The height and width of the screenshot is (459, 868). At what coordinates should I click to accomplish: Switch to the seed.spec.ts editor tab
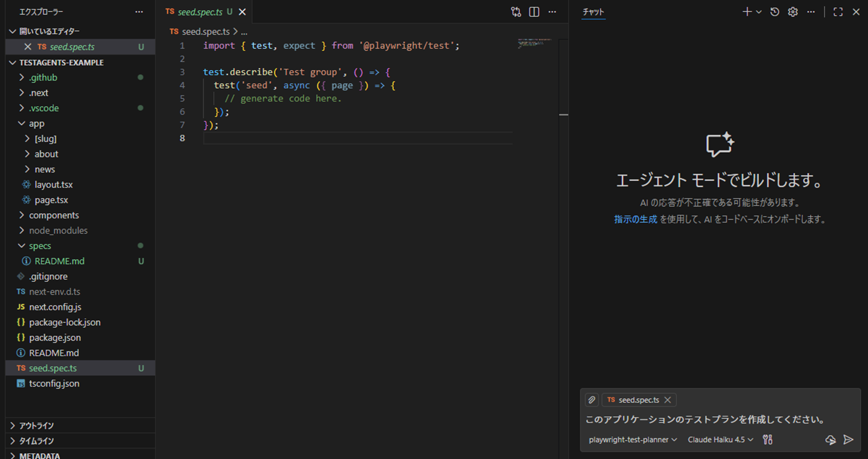click(x=199, y=11)
